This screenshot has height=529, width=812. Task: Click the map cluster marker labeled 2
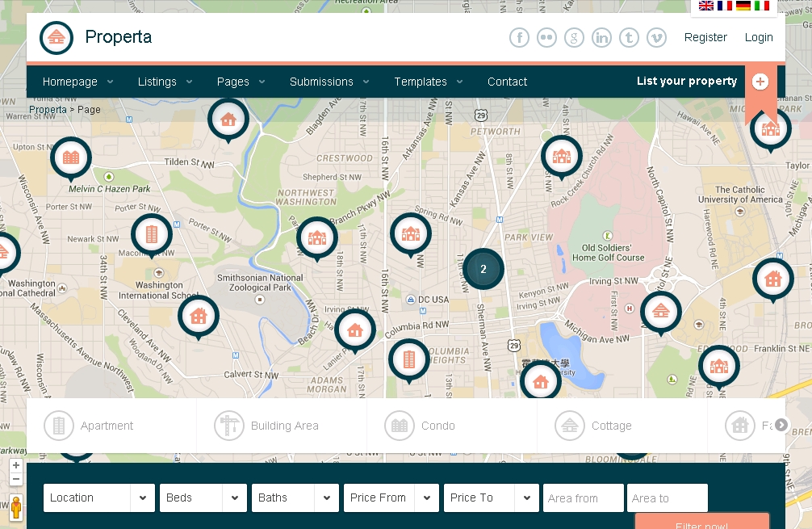483,269
